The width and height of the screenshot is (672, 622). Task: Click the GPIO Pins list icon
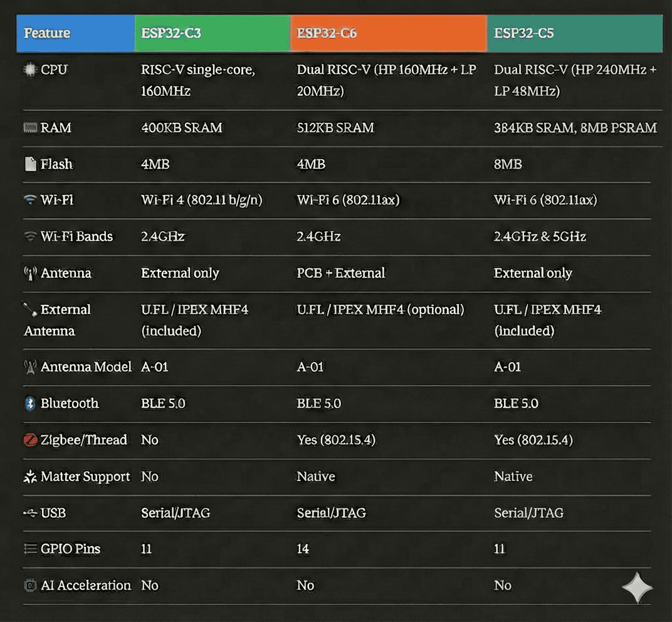click(29, 549)
